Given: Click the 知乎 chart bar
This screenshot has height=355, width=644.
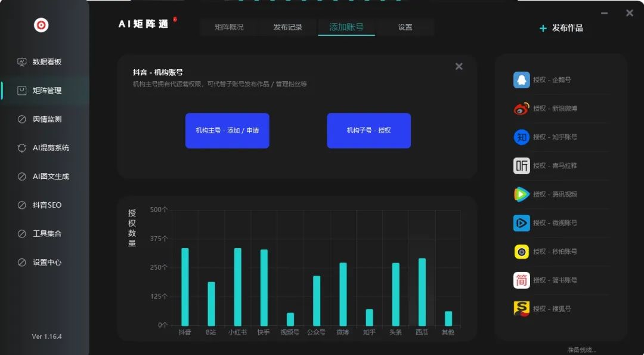Looking at the screenshot, I should (370, 317).
